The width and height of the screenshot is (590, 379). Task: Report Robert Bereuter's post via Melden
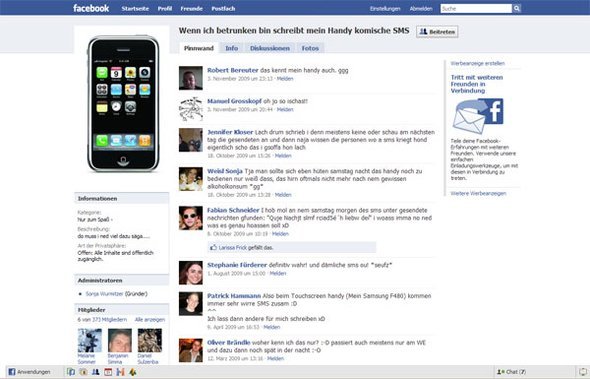285,79
